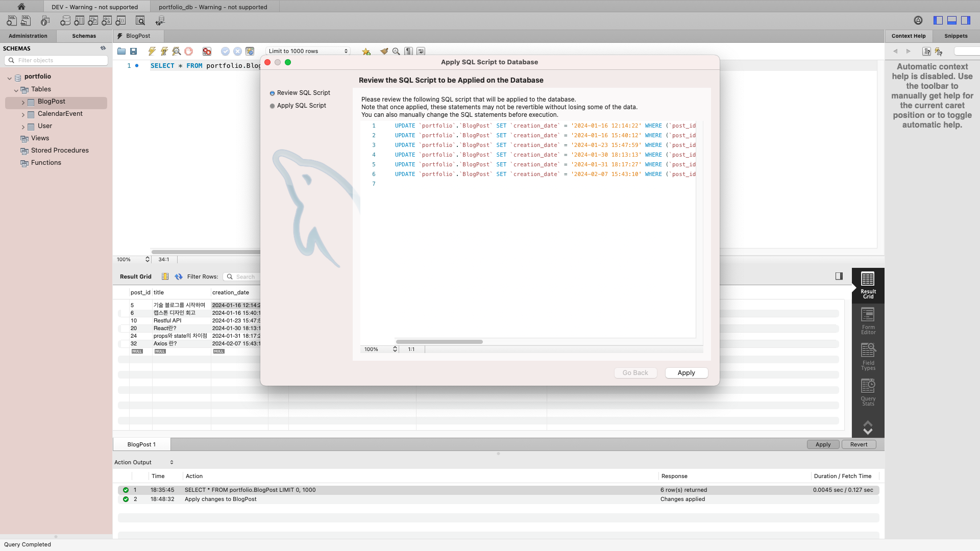Click the execute query lightning bolt
The image size is (980, 551).
(x=152, y=51)
